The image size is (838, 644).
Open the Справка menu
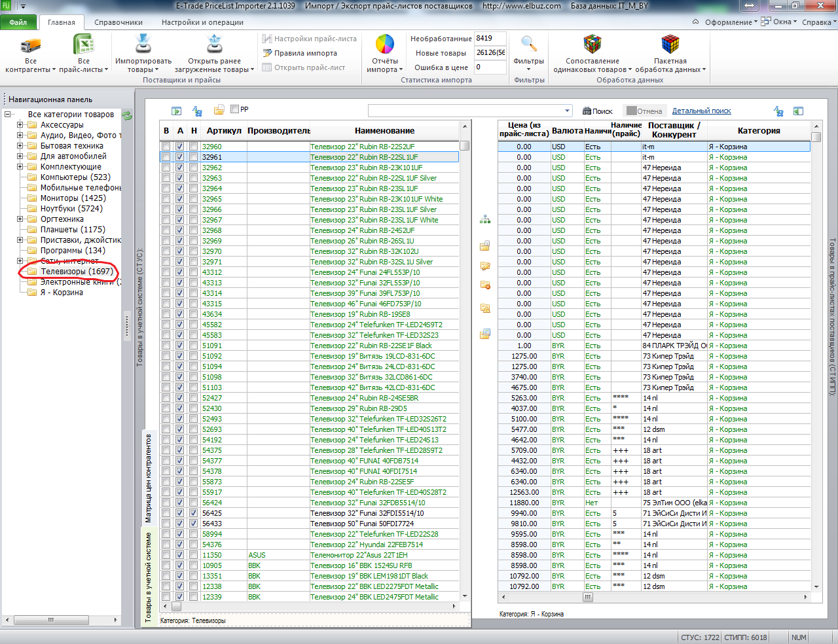point(818,22)
